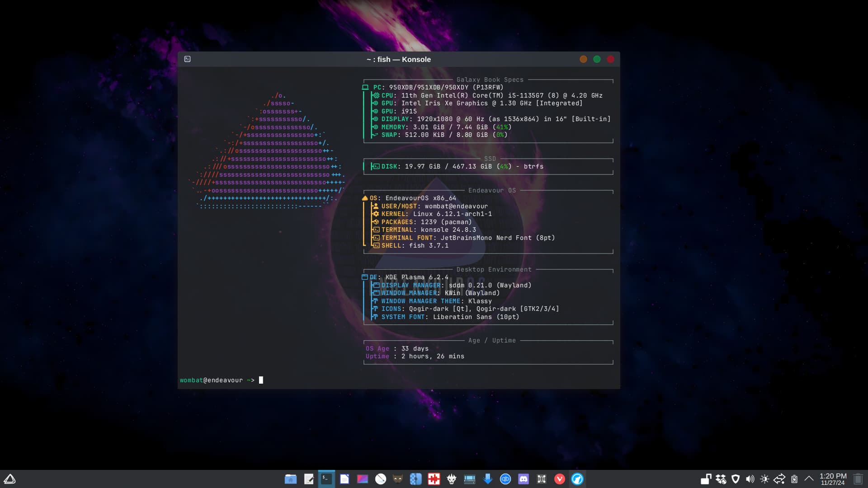
Task: Click the Konsole title bar text
Action: (399, 59)
